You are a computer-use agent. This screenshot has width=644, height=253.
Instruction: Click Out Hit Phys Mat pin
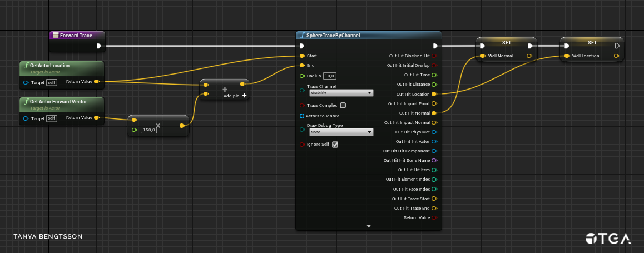coord(434,132)
